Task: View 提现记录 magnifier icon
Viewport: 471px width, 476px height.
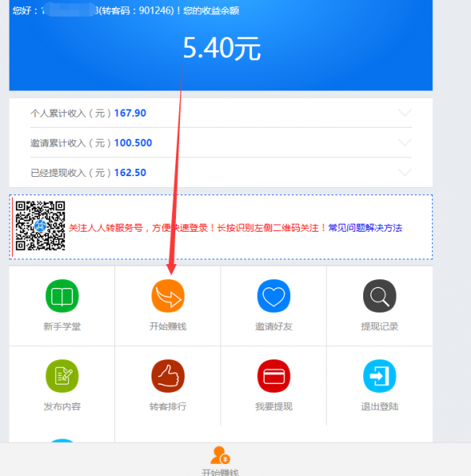Action: point(379,296)
